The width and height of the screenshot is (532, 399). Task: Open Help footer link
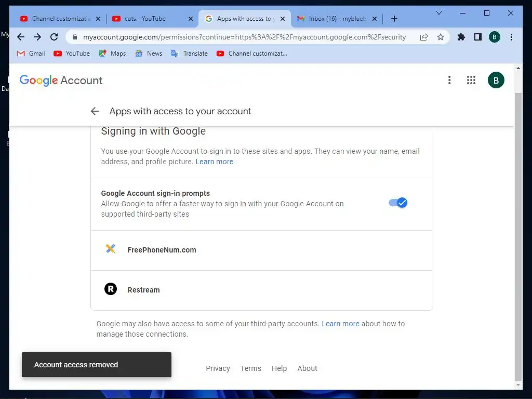pos(279,368)
